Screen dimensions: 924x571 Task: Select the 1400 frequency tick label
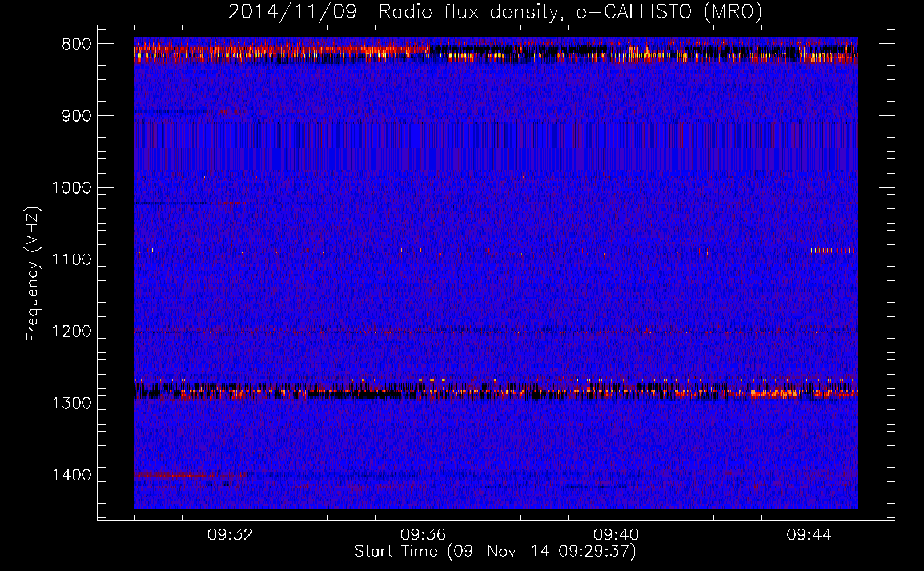pyautogui.click(x=71, y=475)
